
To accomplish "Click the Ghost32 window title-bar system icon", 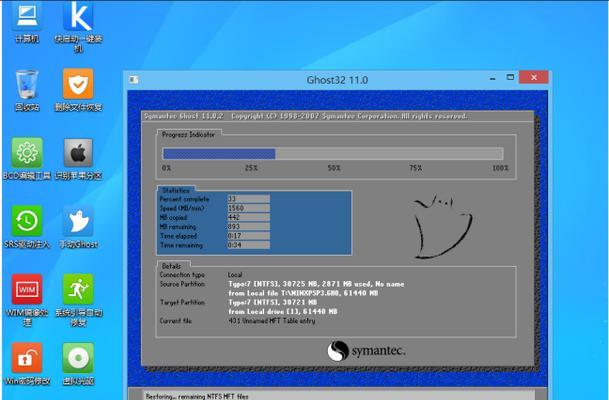I will coord(134,80).
